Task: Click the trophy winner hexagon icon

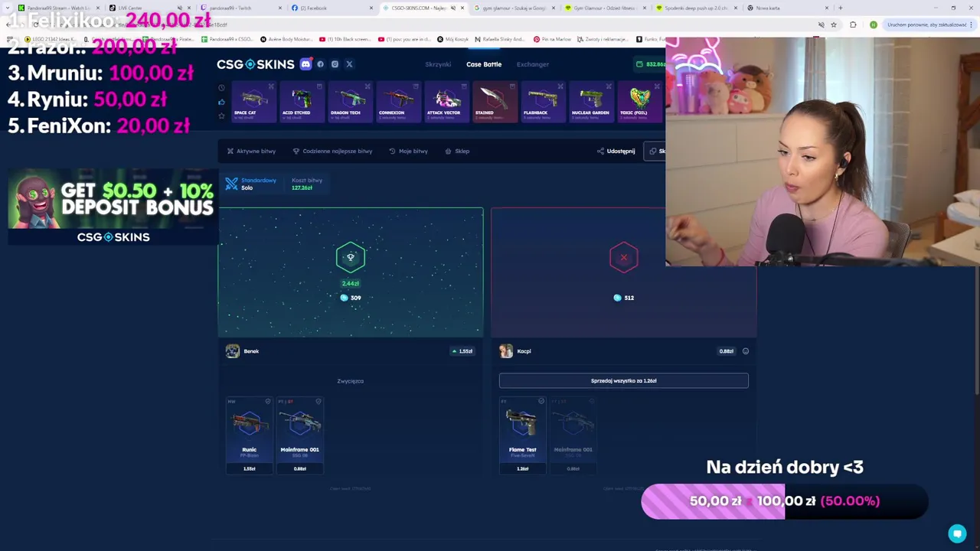Action: [351, 257]
